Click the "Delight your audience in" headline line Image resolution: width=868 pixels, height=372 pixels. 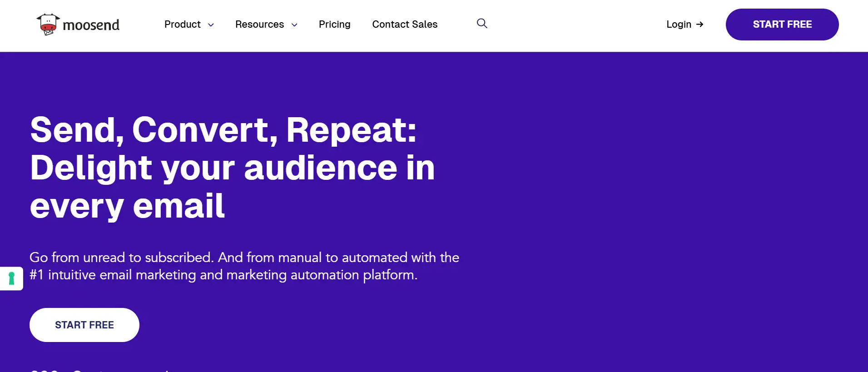232,168
